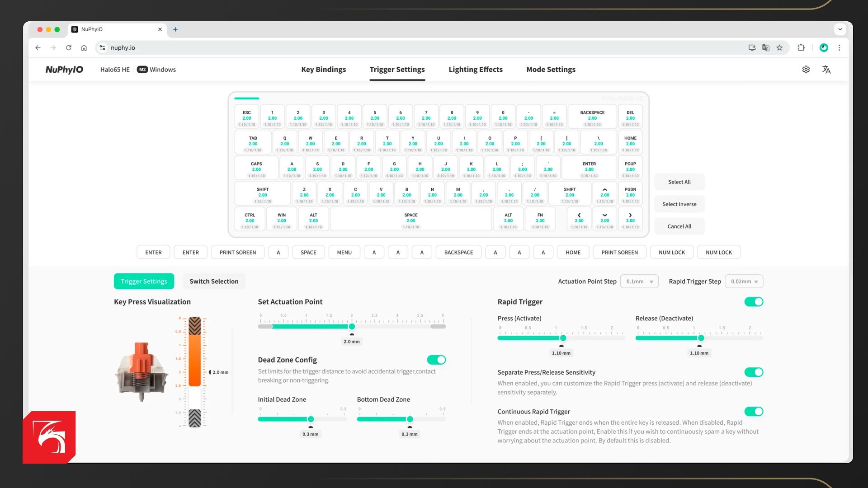Click the Cancel All button
The height and width of the screenshot is (488, 868).
(679, 226)
